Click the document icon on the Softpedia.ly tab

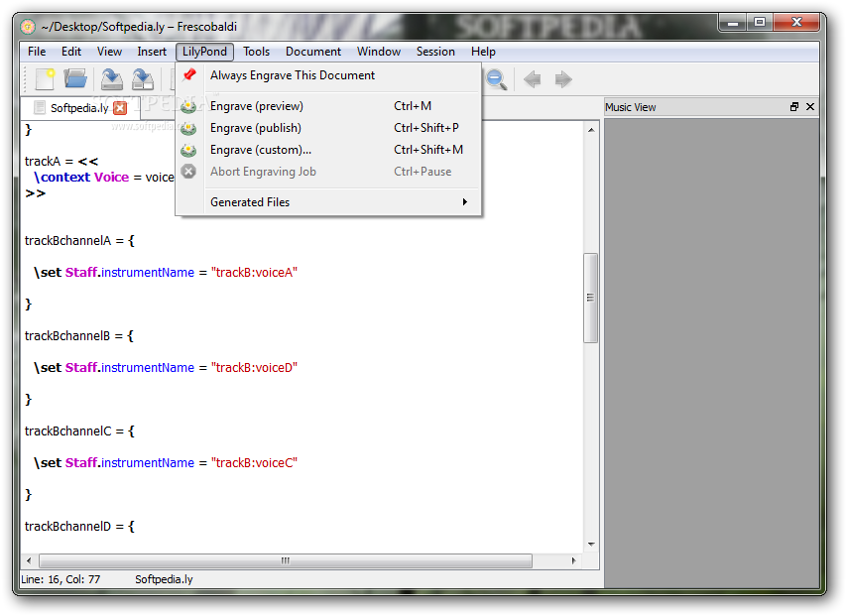[x=40, y=107]
